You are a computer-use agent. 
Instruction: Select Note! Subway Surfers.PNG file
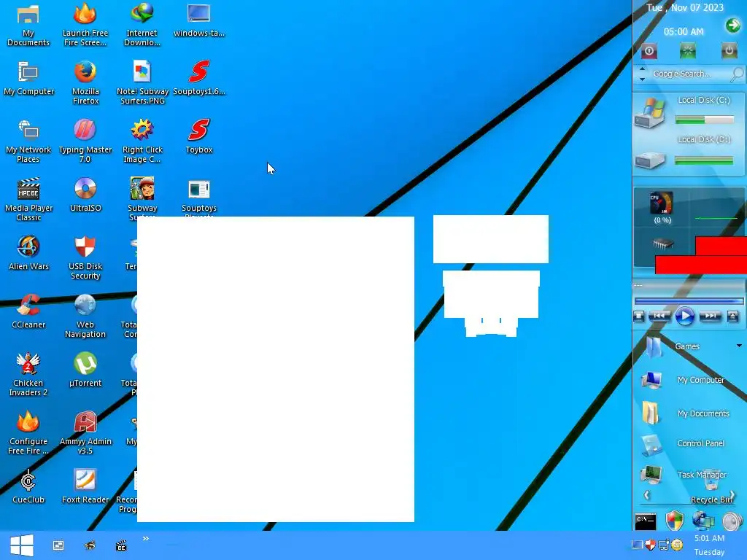(x=142, y=83)
